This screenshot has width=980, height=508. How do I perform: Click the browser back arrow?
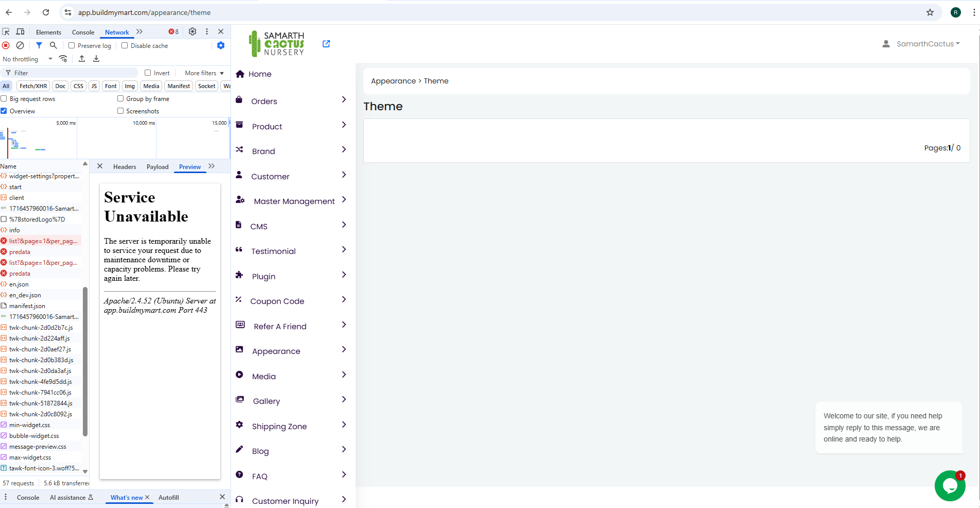pos(9,12)
